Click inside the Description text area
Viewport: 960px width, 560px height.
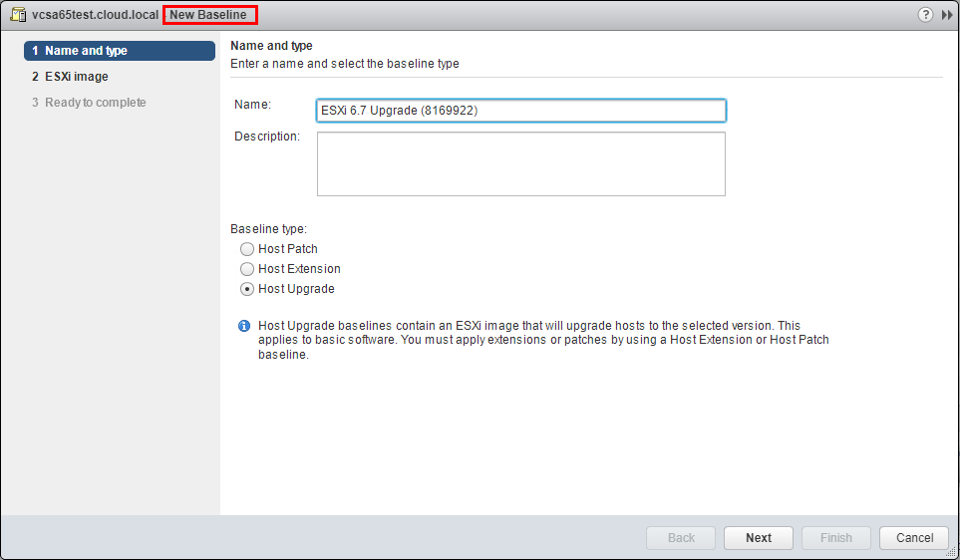[x=521, y=164]
